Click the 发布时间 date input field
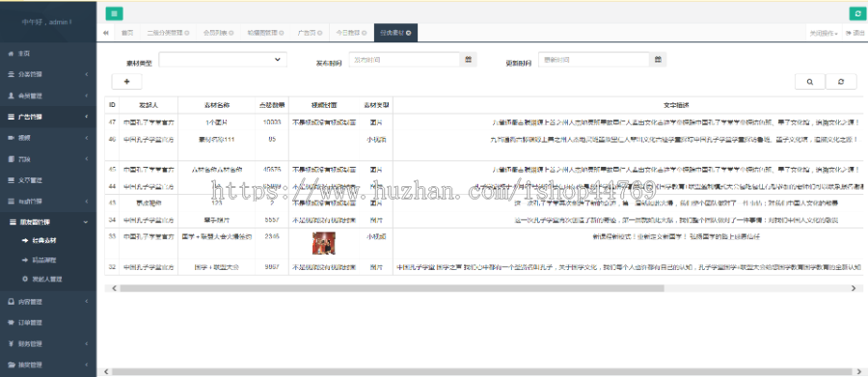868x377 pixels. pos(405,60)
